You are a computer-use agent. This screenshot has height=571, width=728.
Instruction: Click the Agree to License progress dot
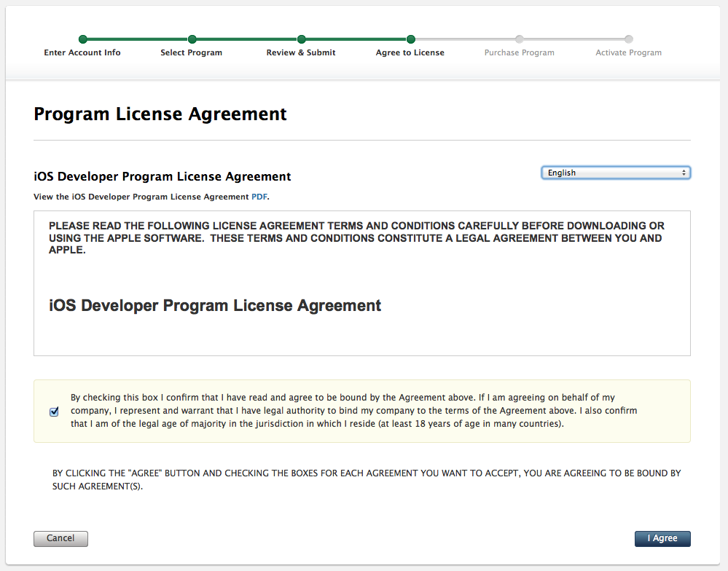pyautogui.click(x=411, y=39)
